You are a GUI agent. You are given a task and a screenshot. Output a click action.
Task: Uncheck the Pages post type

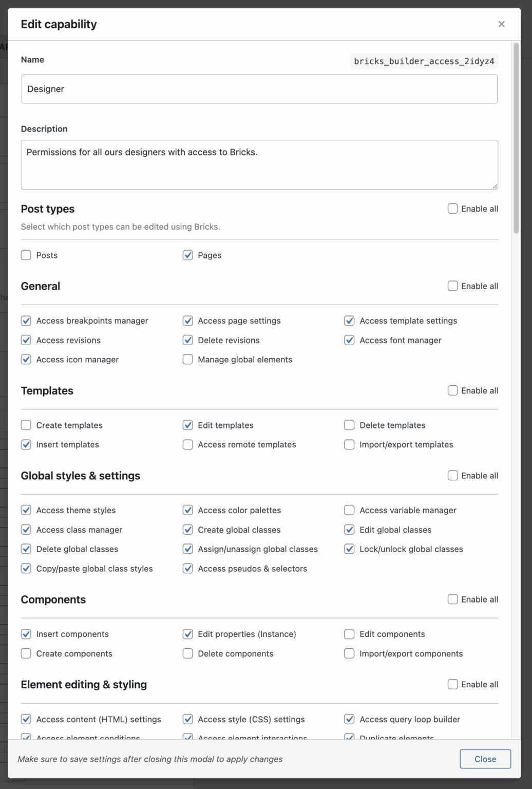pos(187,255)
